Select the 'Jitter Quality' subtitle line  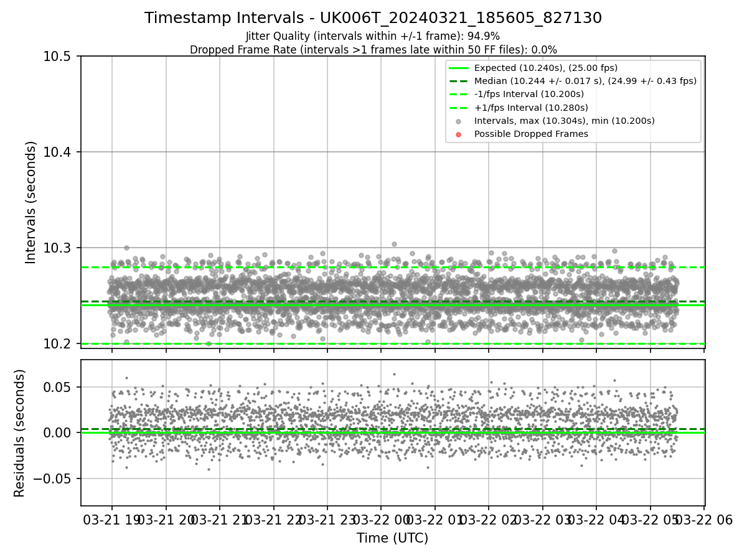click(373, 36)
